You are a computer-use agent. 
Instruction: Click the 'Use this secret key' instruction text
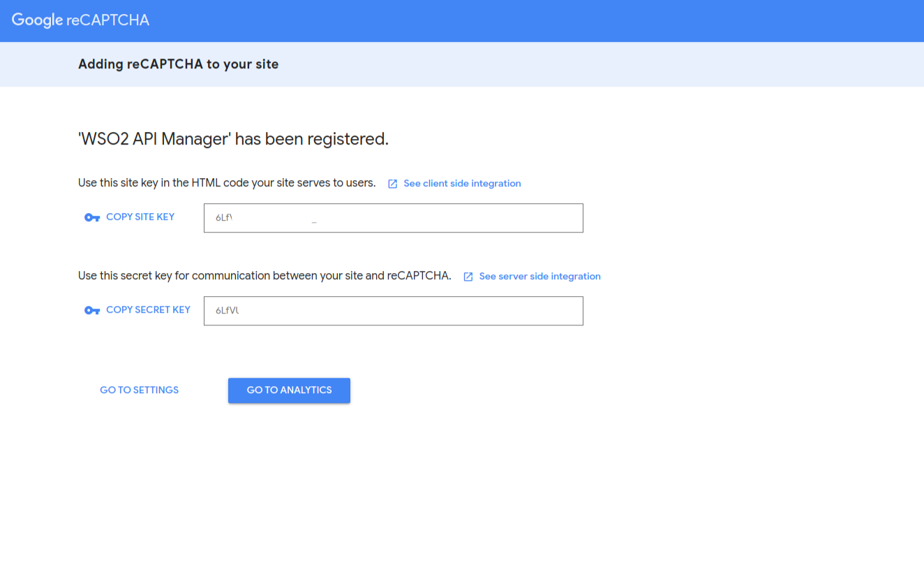(264, 276)
